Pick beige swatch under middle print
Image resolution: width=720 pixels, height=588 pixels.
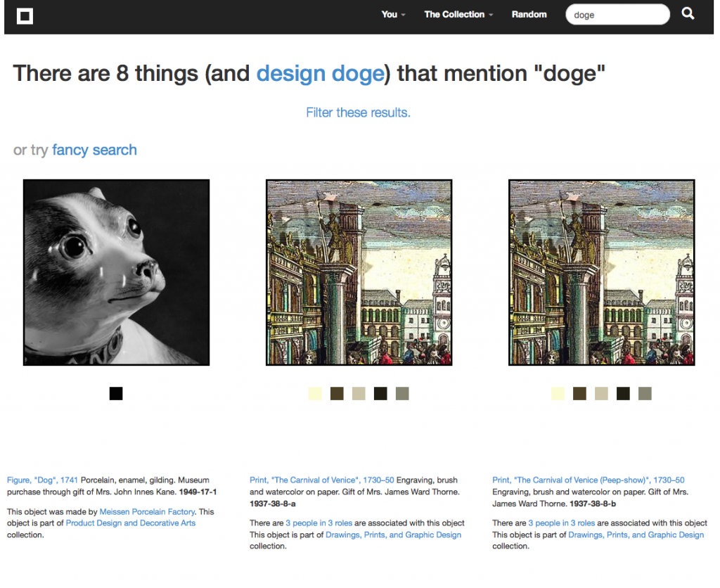(x=359, y=394)
